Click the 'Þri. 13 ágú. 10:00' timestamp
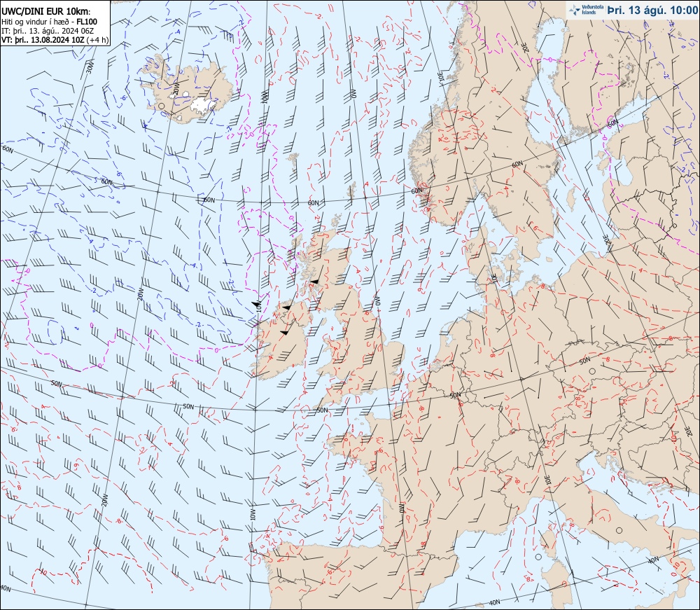This screenshot has height=610, width=700. tap(652, 10)
